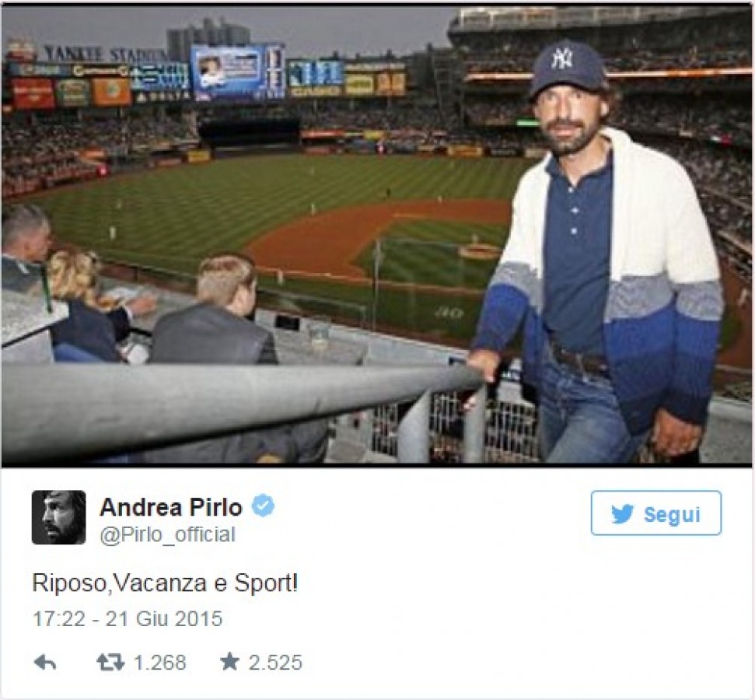The image size is (755, 700).
Task: Open the Andrea Pirlo display name link
Action: pyautogui.click(x=171, y=507)
